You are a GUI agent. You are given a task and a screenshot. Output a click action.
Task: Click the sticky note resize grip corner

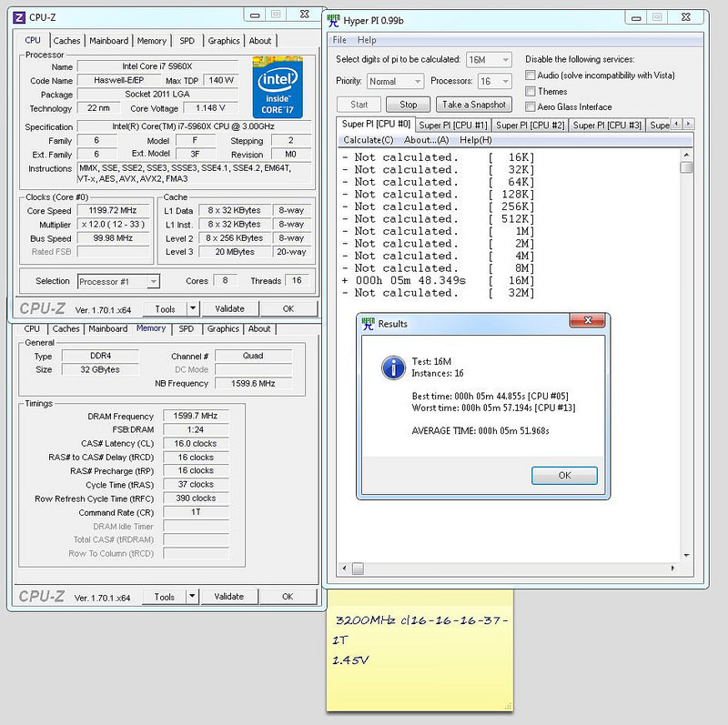pos(509,706)
